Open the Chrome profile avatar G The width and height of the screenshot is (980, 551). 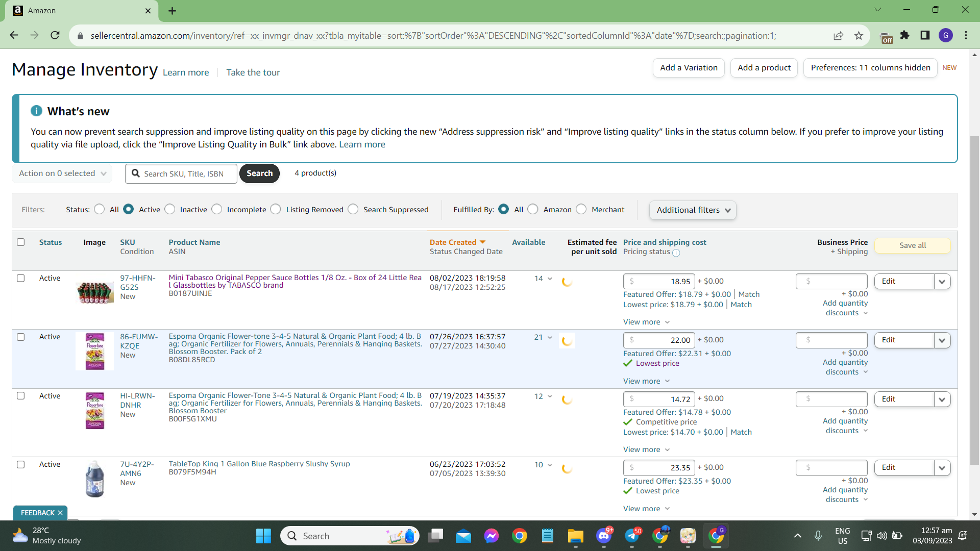[x=946, y=35]
